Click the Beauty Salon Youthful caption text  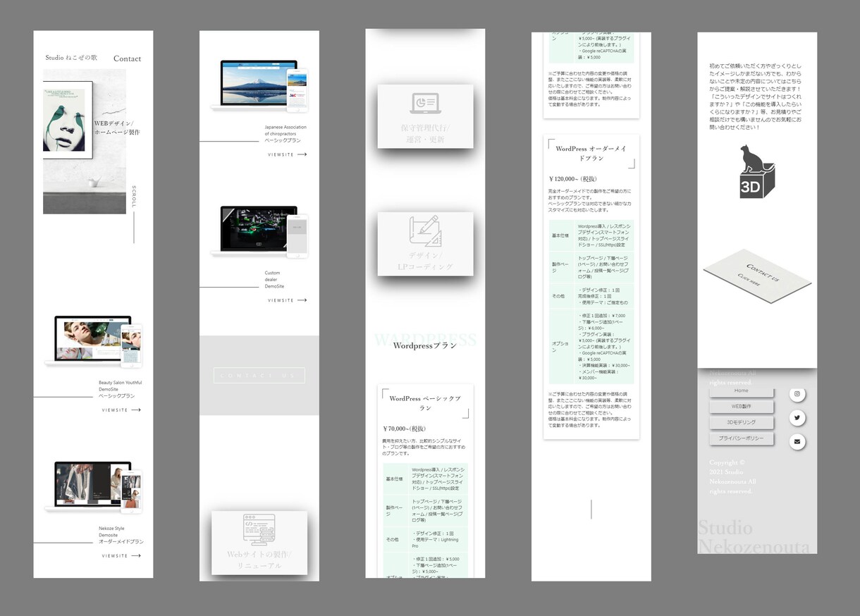tap(120, 389)
